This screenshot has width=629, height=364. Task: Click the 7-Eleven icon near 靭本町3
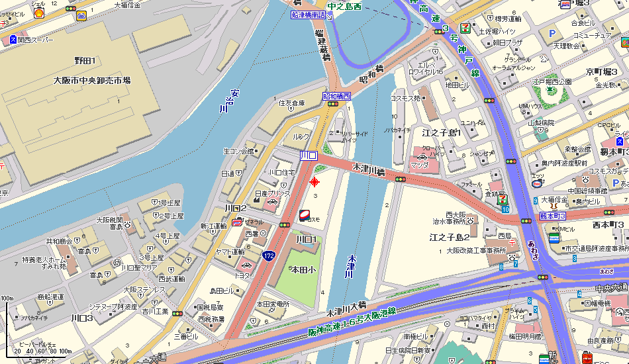(x=501, y=199)
